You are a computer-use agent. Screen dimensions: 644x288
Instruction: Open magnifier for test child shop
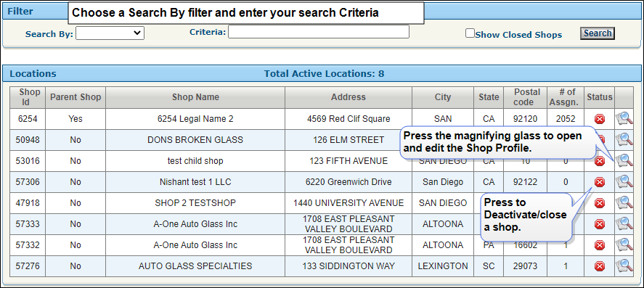click(x=624, y=161)
